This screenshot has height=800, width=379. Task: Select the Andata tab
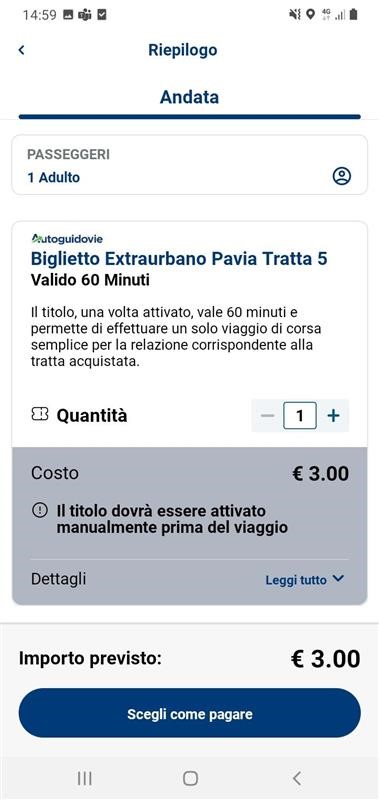click(x=189, y=97)
